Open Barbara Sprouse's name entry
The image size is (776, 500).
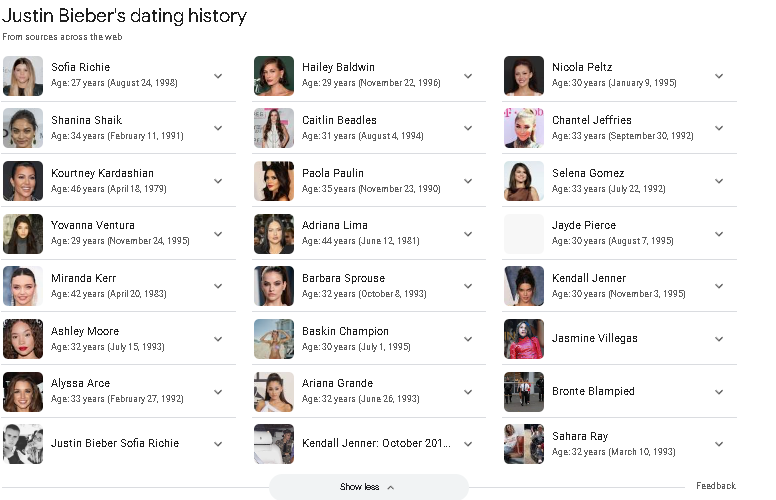coord(343,278)
